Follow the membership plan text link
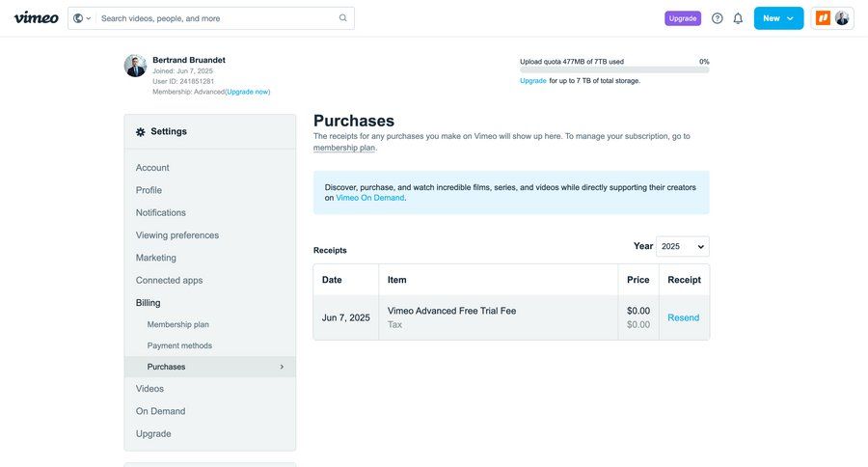Screen dimensions: 868x467 343,148
